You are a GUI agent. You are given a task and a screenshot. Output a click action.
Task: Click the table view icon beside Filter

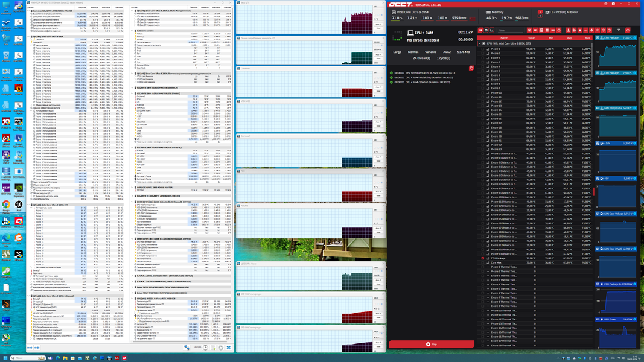pos(486,30)
